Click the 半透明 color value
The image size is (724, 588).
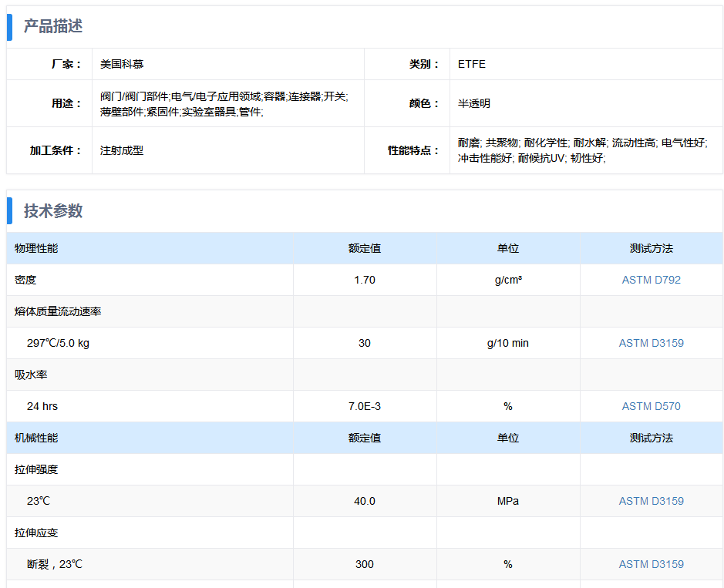tap(474, 103)
